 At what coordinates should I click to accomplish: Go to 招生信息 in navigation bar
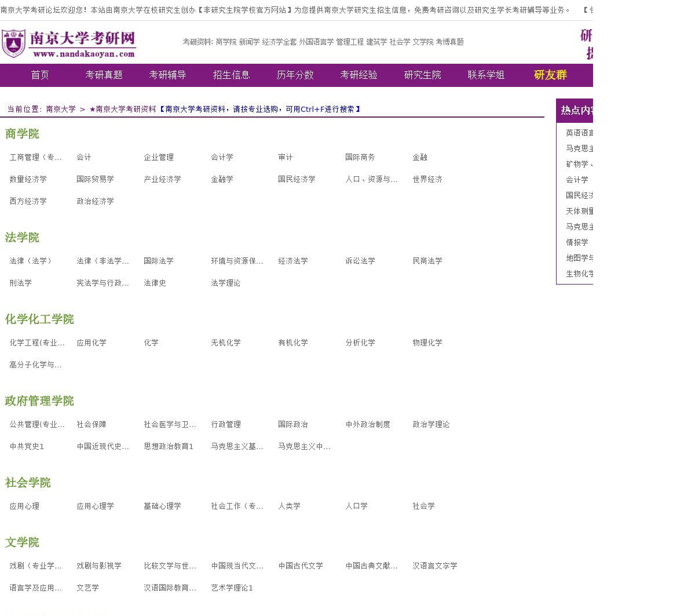[x=231, y=75]
